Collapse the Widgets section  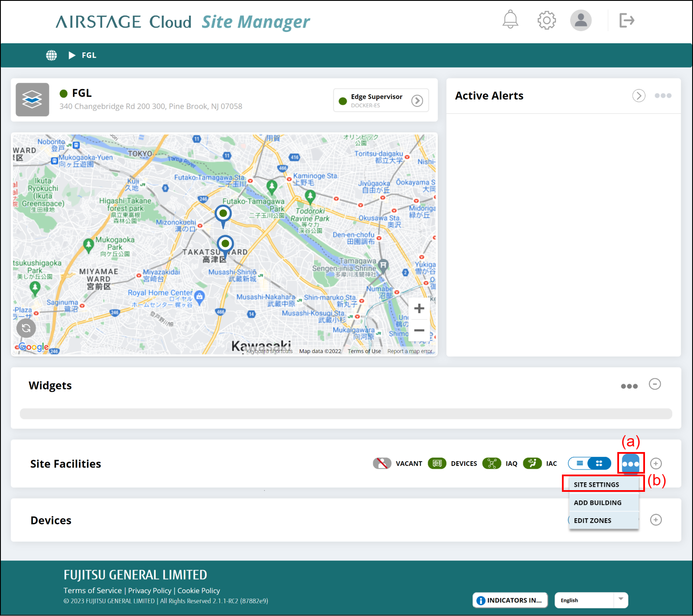654,384
